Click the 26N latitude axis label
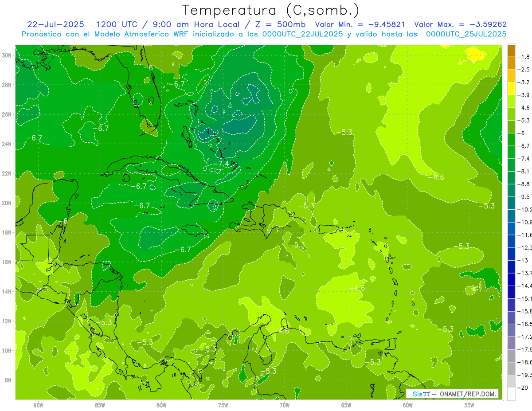 coord(8,114)
